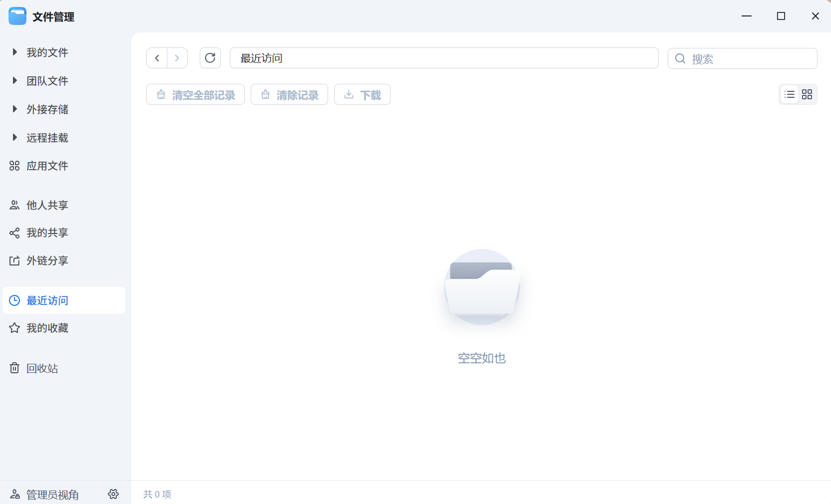Image resolution: width=831 pixels, height=504 pixels.
Task: Click the 文件管理 window title text
Action: tap(53, 17)
